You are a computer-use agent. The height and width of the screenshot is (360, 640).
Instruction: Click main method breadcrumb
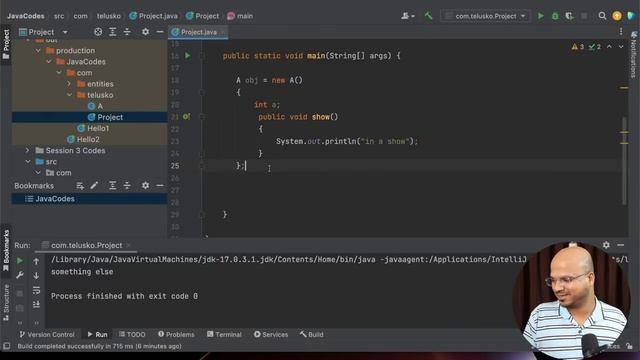tap(240, 16)
